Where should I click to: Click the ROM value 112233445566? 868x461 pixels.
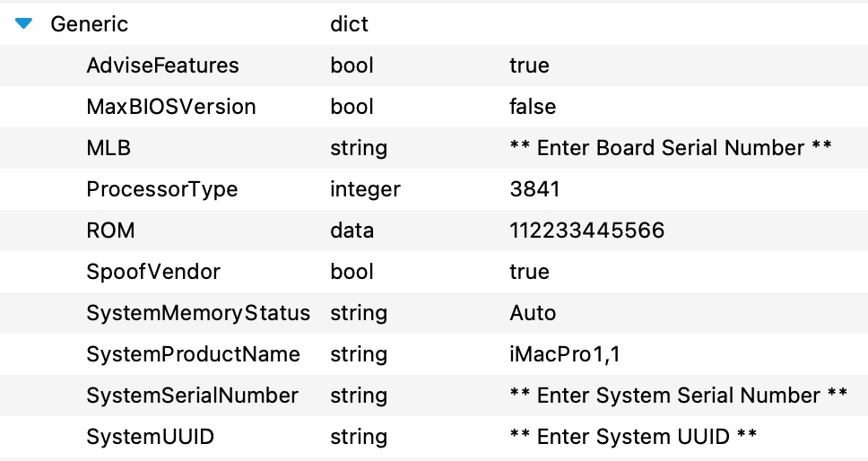point(586,230)
